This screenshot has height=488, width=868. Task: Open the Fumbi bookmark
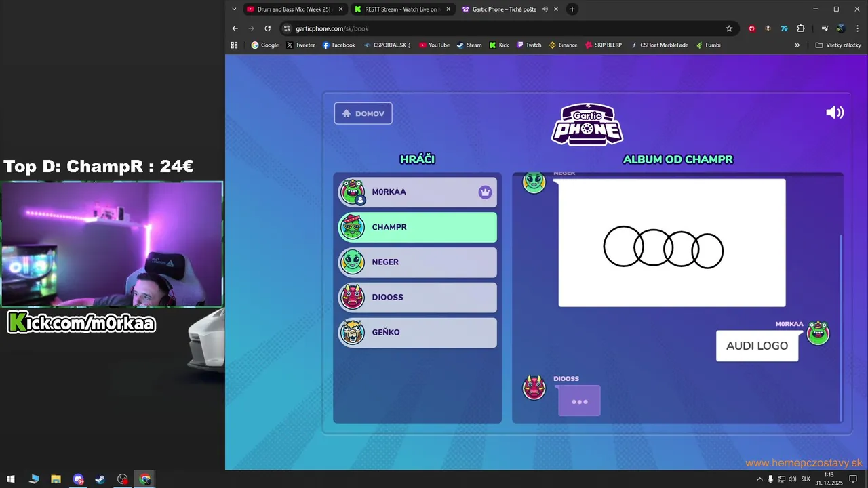click(x=708, y=45)
